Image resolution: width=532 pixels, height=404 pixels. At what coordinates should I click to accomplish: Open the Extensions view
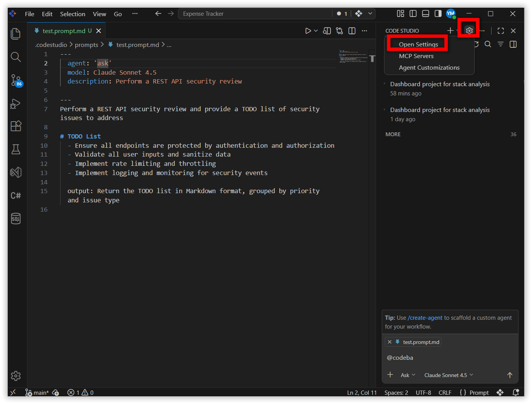[16, 126]
